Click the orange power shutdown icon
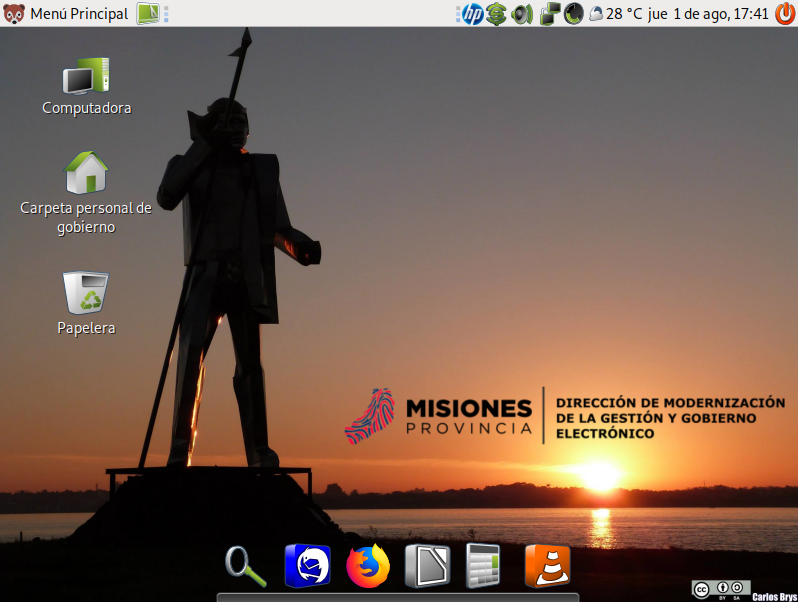 [785, 14]
